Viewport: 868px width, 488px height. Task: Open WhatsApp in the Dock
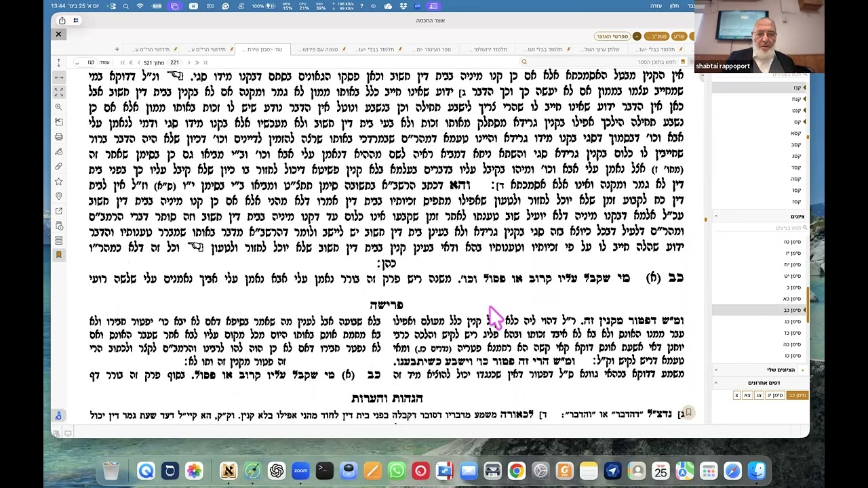tap(396, 470)
